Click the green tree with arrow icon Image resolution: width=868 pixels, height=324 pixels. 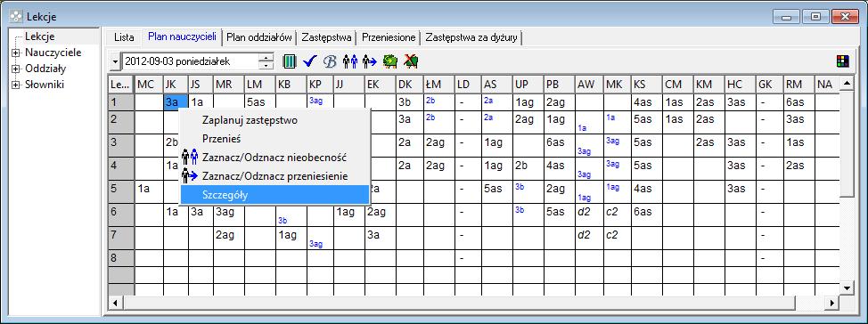(x=391, y=61)
